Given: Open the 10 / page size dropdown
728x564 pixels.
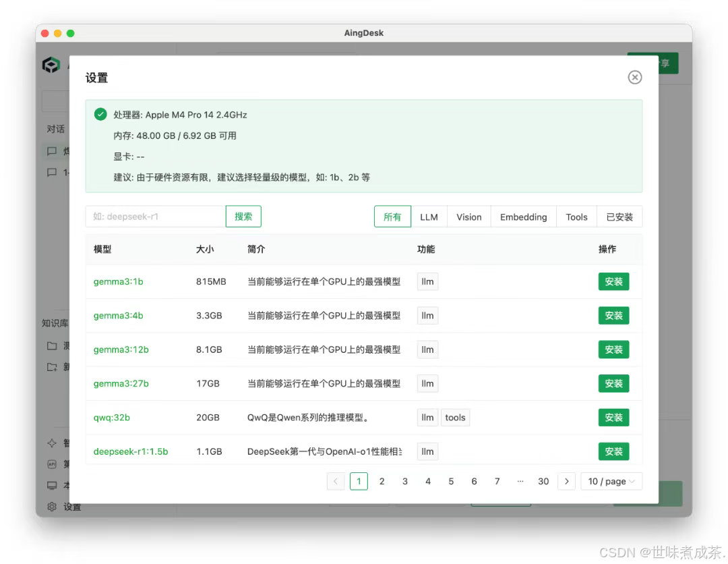Looking at the screenshot, I should pos(611,481).
